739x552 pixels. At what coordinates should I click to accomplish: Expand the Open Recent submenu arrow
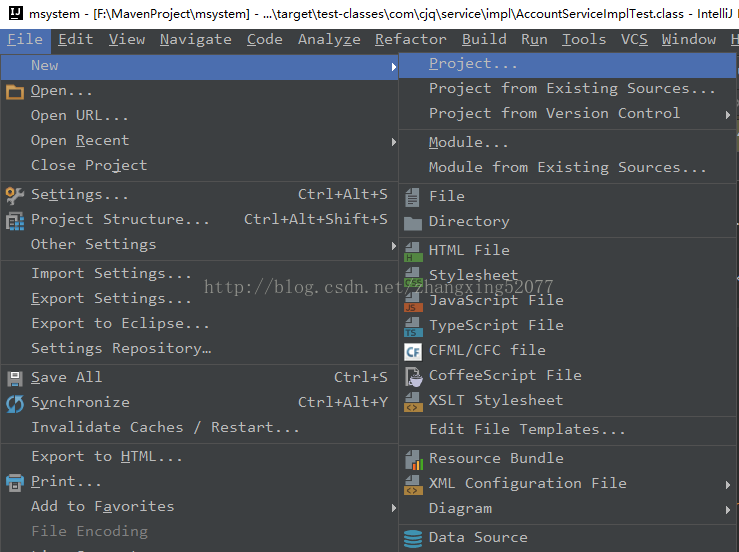(x=394, y=142)
